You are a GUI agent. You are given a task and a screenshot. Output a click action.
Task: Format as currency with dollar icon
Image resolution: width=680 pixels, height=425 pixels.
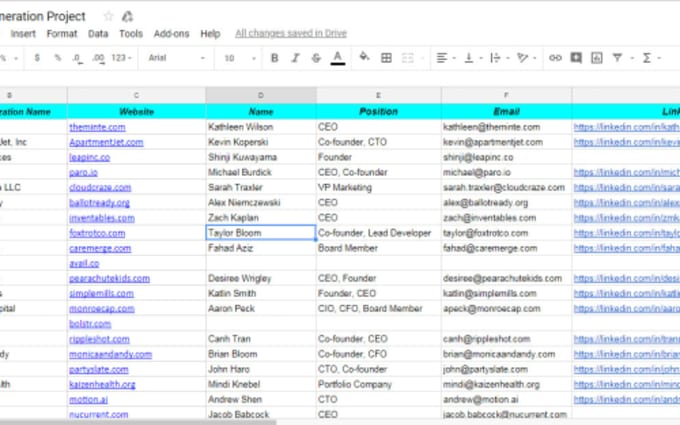pos(37,58)
